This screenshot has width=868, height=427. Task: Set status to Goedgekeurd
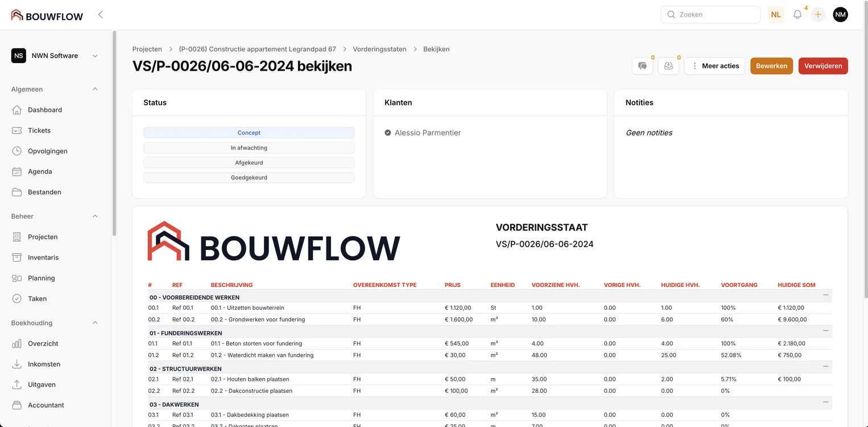tap(249, 178)
